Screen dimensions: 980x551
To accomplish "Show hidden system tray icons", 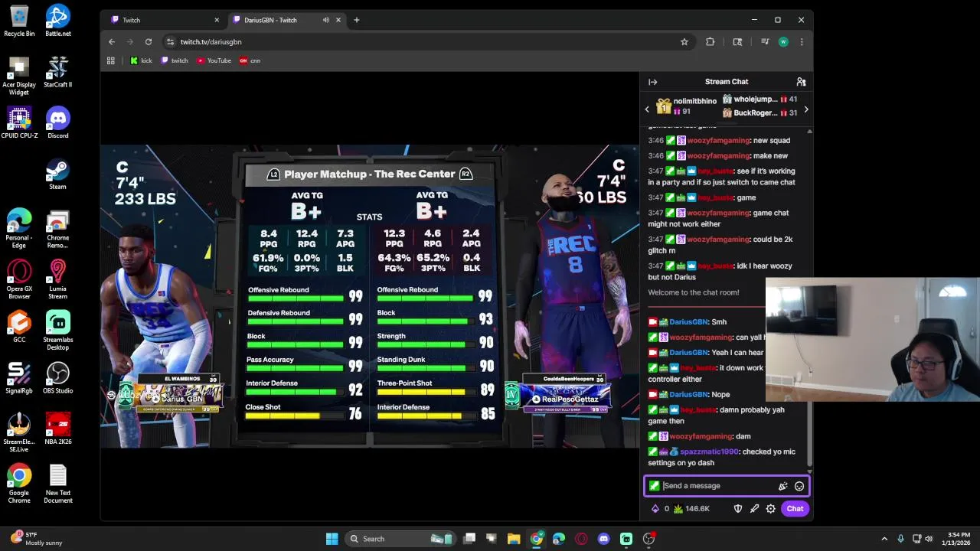I will point(884,539).
